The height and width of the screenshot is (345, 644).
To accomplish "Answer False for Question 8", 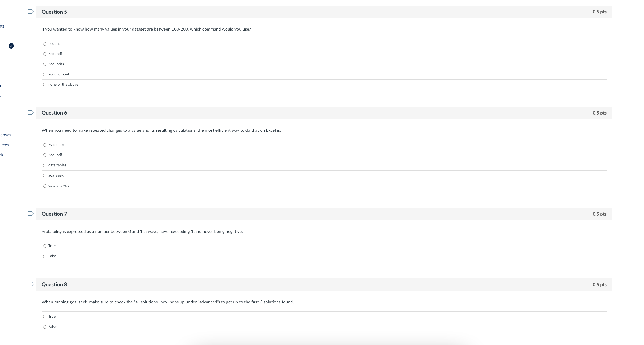I will (45, 327).
